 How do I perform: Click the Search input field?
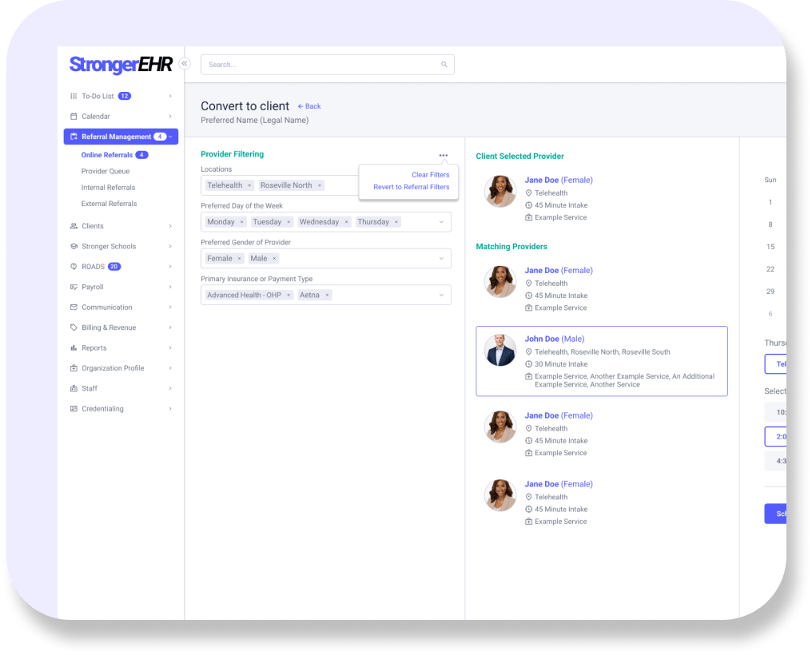(x=320, y=65)
